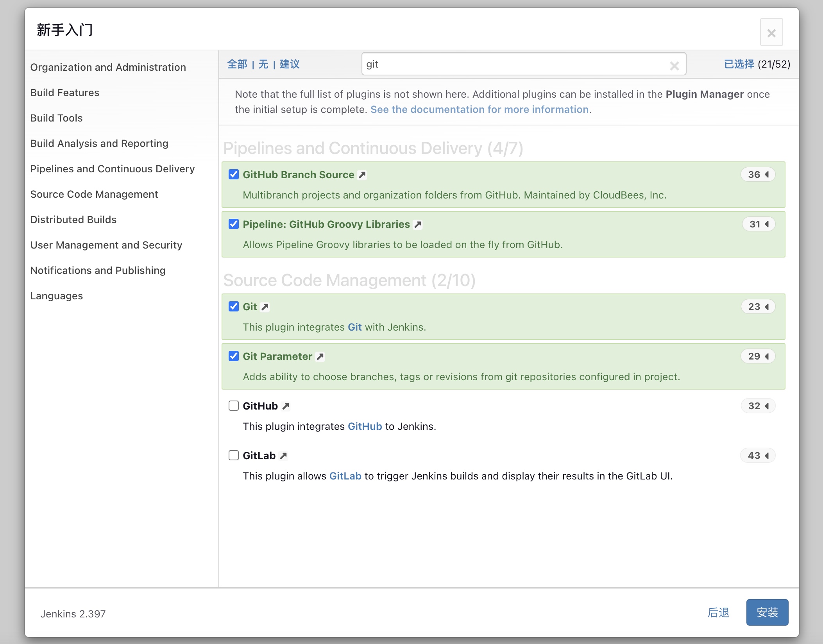The height and width of the screenshot is (644, 823).
Task: Uncheck the GitHub Branch Source plugin
Action: [x=234, y=174]
